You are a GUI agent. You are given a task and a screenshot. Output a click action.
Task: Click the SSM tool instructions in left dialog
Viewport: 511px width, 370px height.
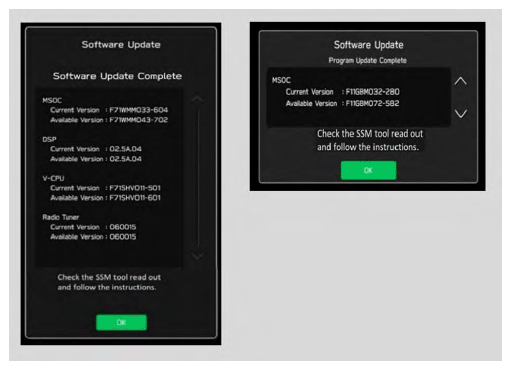(109, 282)
